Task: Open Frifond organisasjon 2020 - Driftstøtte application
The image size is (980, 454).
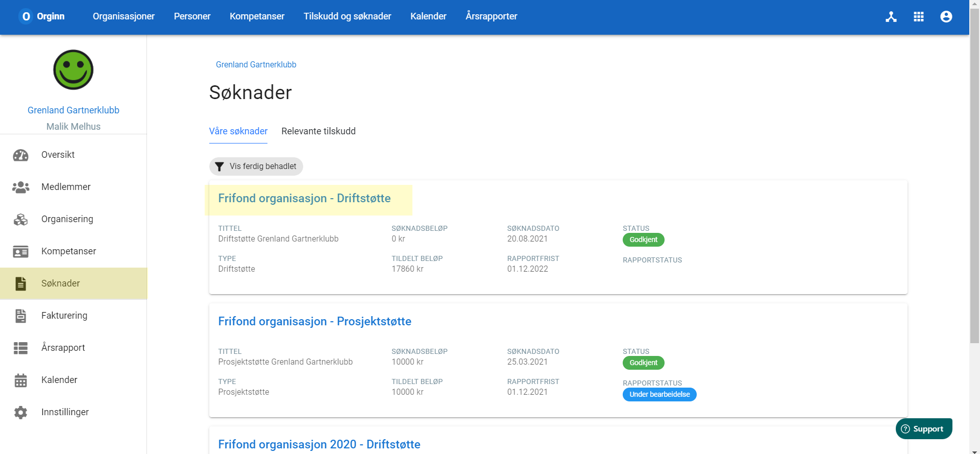Action: click(320, 444)
